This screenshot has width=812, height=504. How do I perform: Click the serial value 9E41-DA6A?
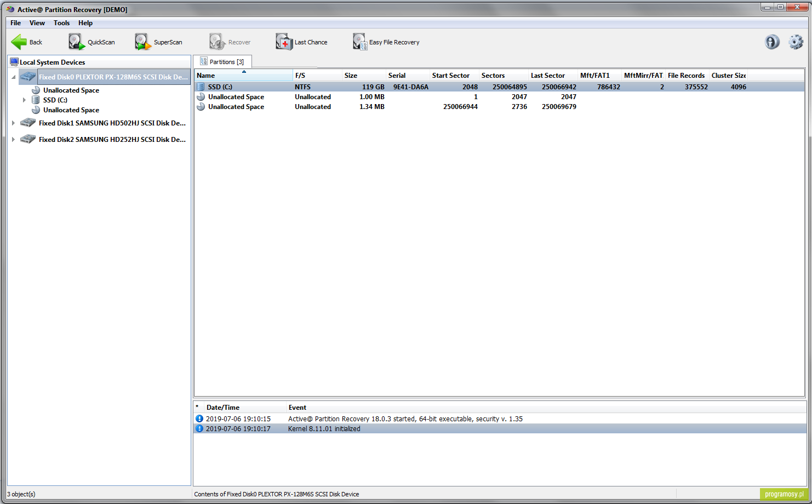pyautogui.click(x=411, y=87)
